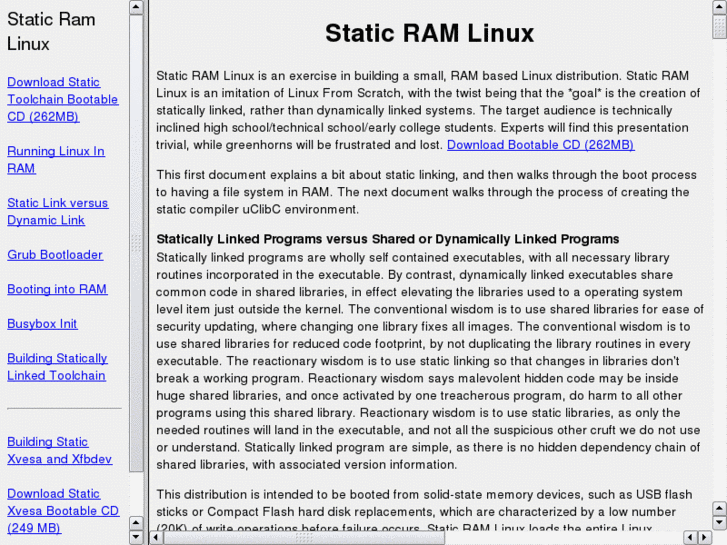Follow the Booting into RAM link
727x545 pixels.
[x=57, y=289]
